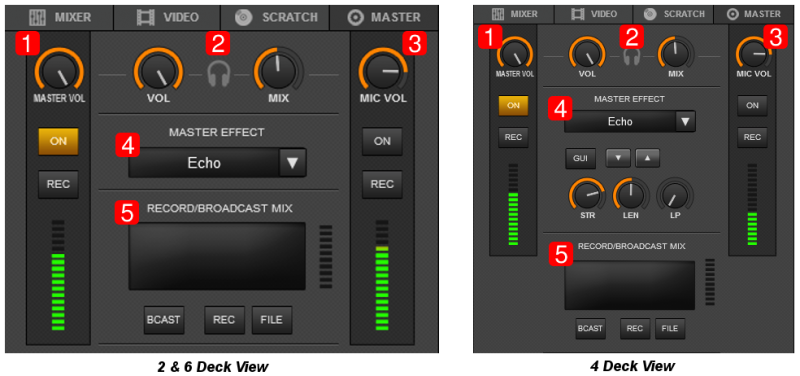
Task: Click the headphones icon in the 2 & 6 Deck View
Action: (x=219, y=75)
